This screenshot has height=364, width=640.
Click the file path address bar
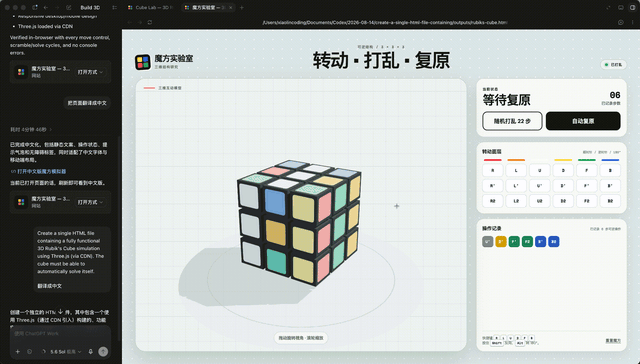point(384,22)
